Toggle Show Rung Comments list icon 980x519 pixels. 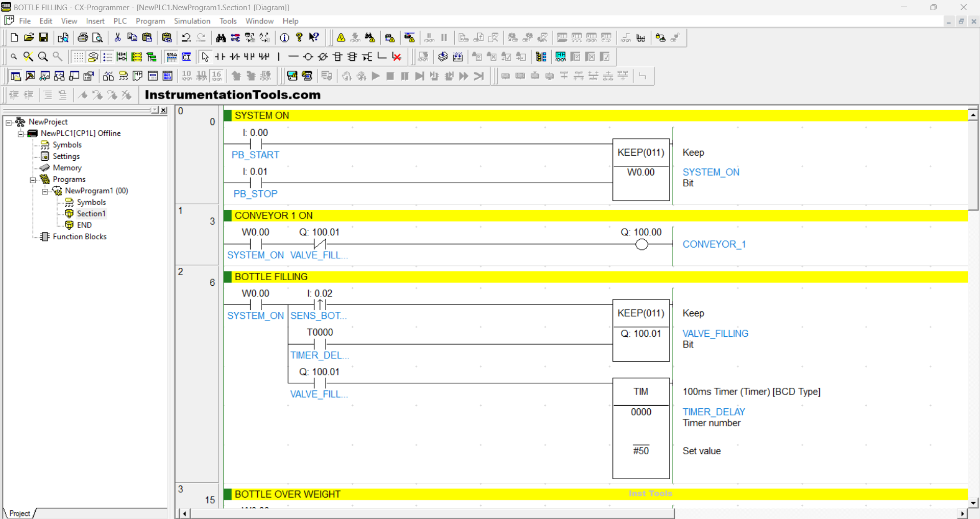click(108, 57)
